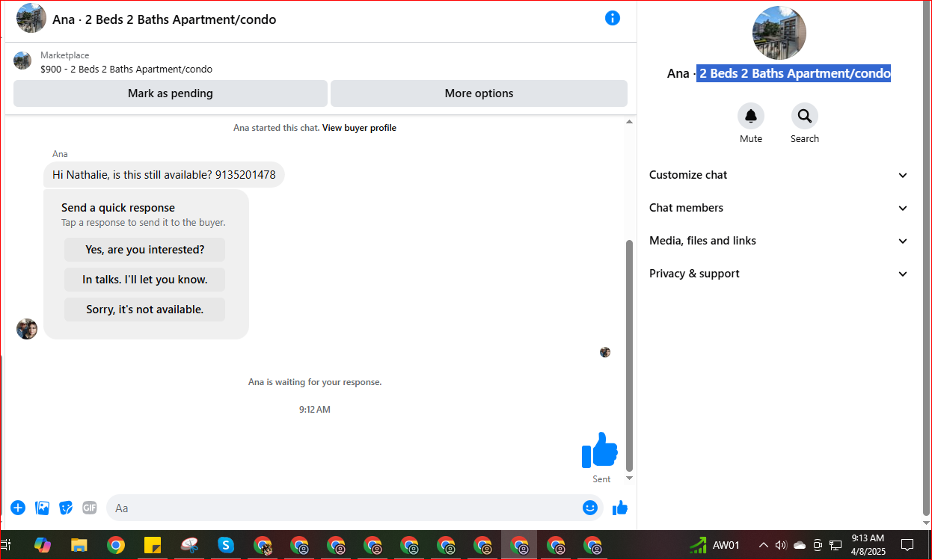Click Mark as pending button
The height and width of the screenshot is (560, 932).
coord(171,93)
